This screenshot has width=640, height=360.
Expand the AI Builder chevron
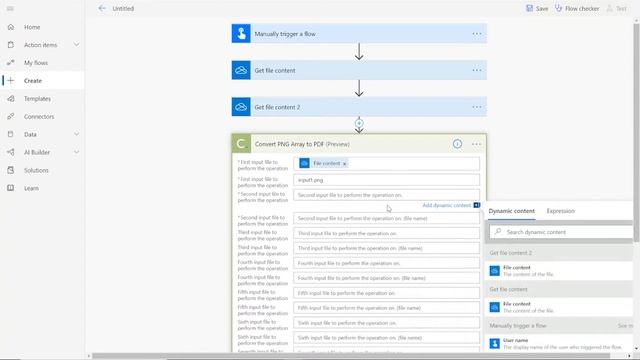coord(76,152)
